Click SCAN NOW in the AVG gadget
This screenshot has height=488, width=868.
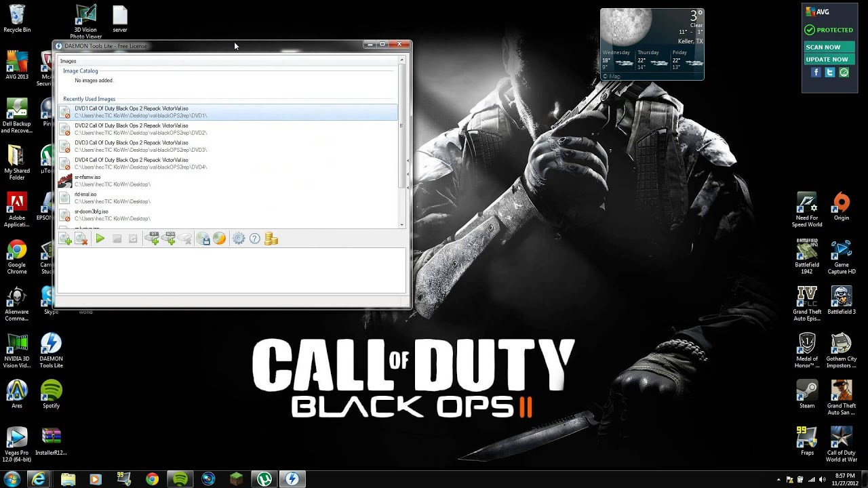pyautogui.click(x=829, y=46)
